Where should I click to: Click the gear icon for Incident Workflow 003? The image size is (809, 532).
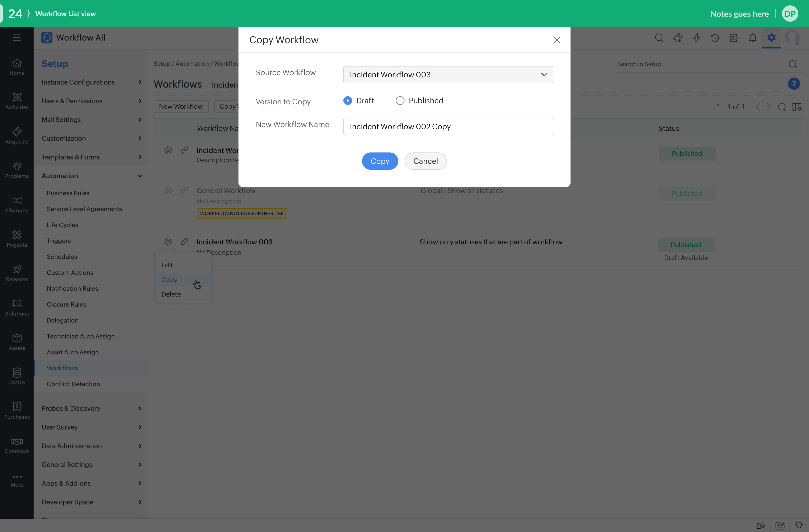coord(168,242)
